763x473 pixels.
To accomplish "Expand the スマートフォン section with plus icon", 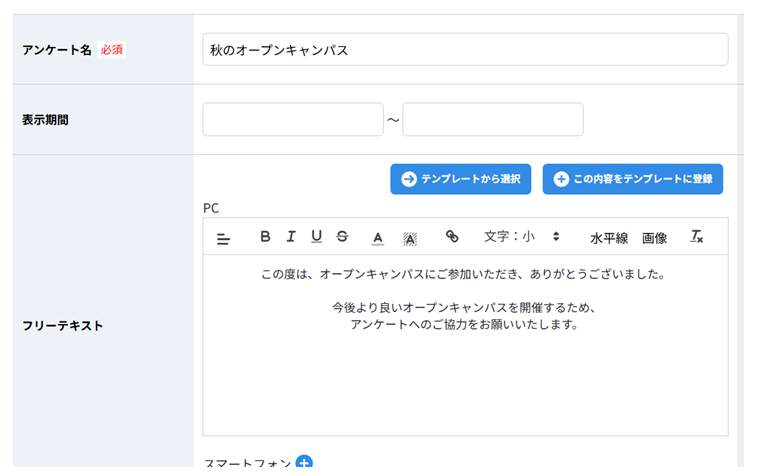I will coord(304,463).
